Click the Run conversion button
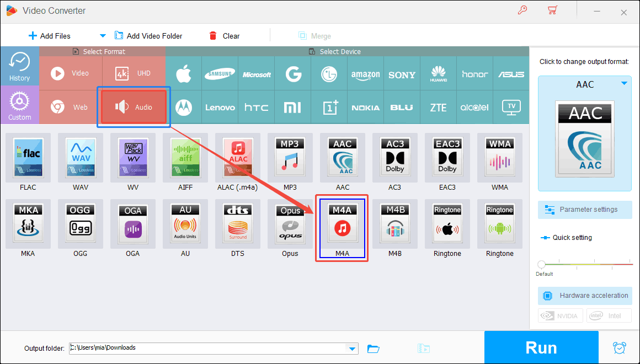 click(541, 347)
